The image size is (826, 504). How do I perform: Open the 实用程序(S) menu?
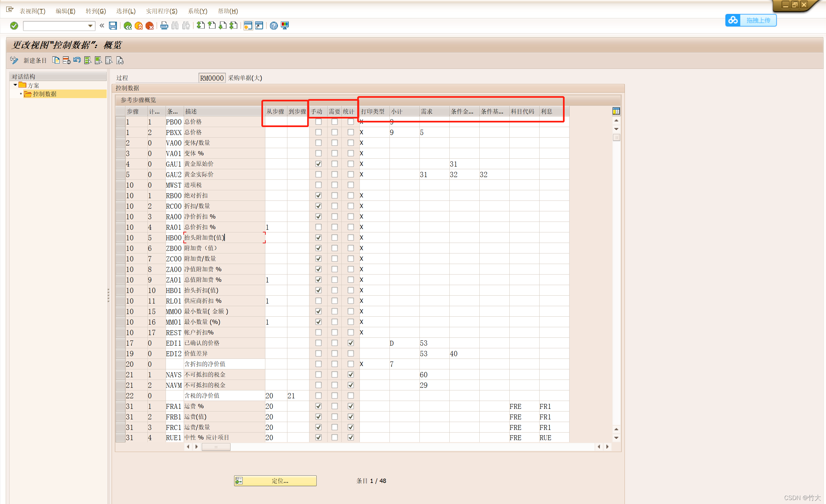[x=161, y=11]
